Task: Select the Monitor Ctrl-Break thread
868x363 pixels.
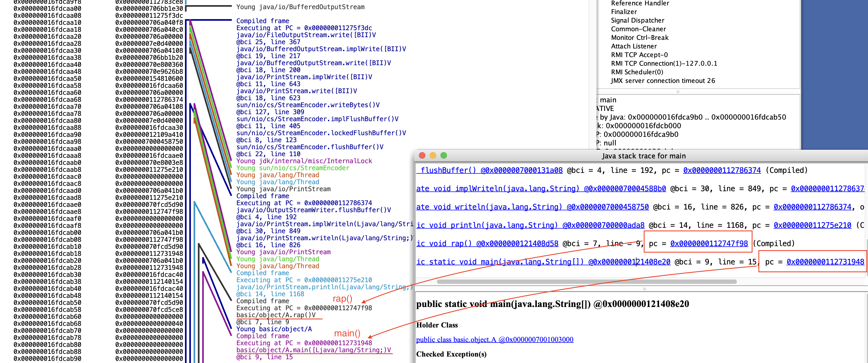Action: [639, 38]
